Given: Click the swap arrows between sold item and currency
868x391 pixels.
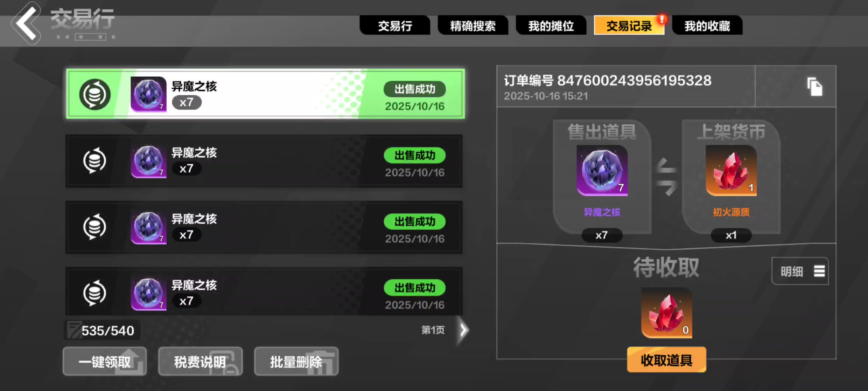Looking at the screenshot, I should 666,176.
